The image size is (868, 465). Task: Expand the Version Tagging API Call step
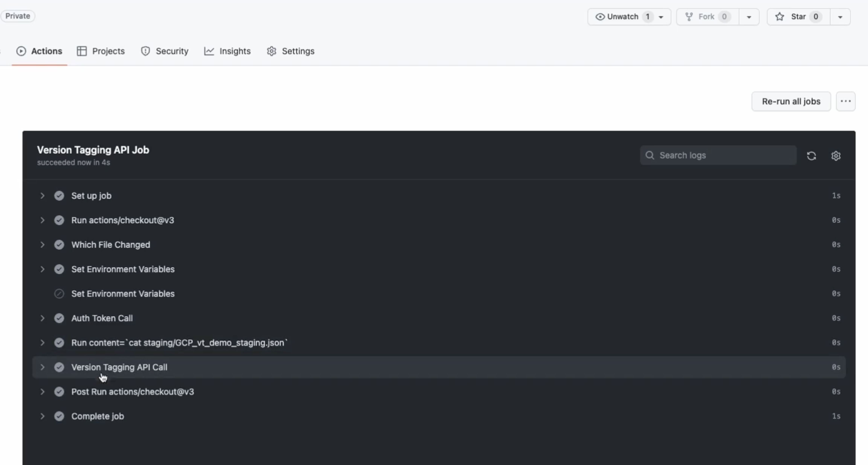[42, 367]
